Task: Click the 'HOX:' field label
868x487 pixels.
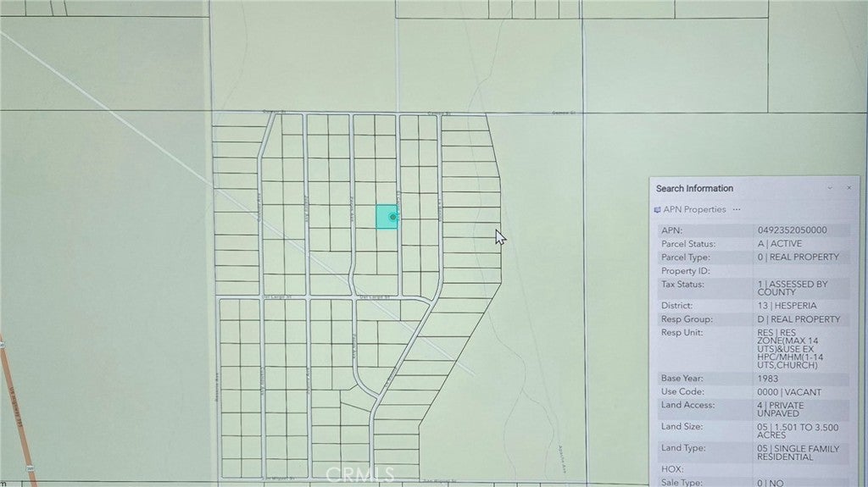Action: 672,469
